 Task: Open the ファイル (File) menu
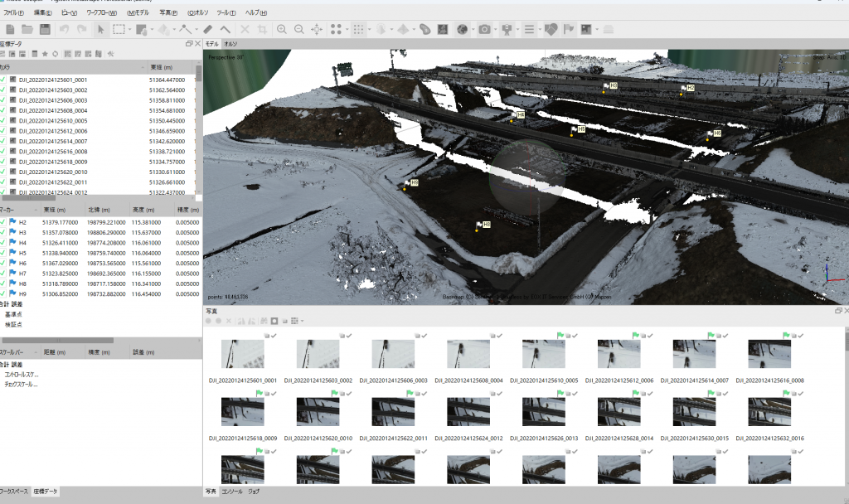[13, 12]
